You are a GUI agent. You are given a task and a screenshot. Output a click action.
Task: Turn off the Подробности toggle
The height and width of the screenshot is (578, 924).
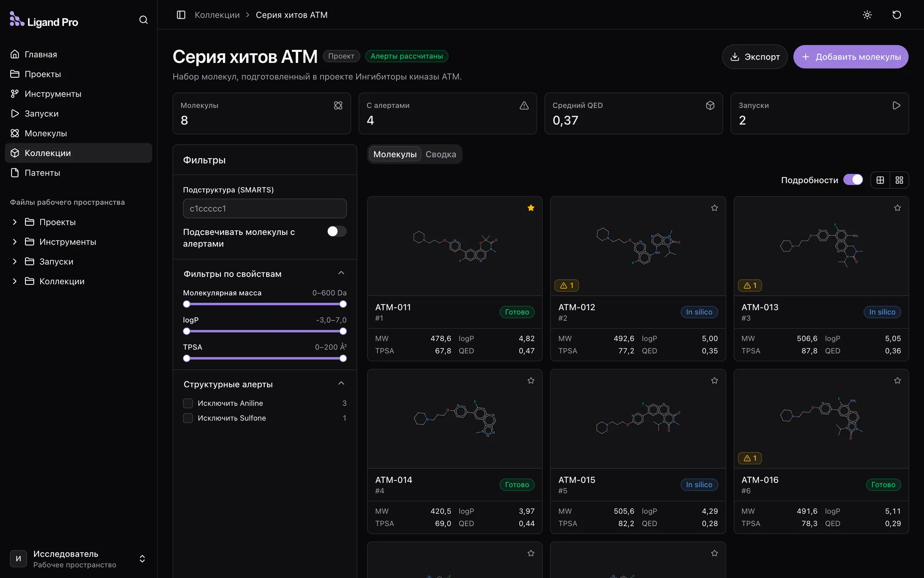[853, 180]
